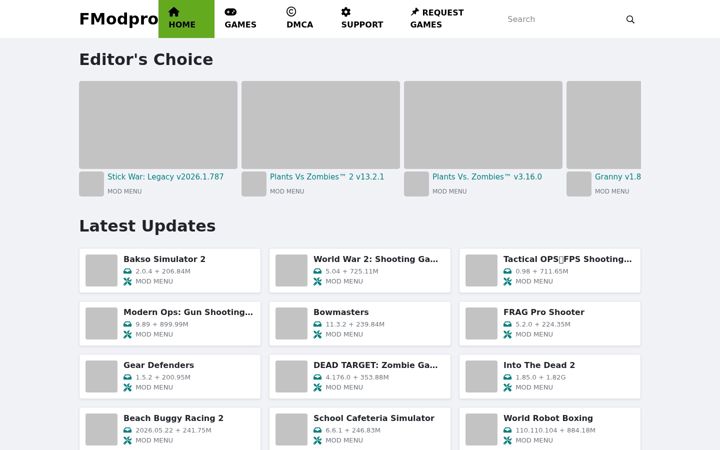The height and width of the screenshot is (450, 720).
Task: Click the gear icon above SUPPORT
Action: coord(346,11)
